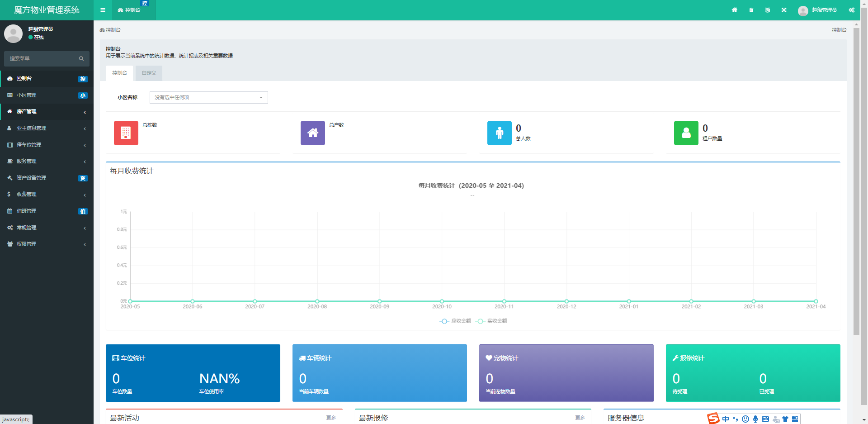Click the dashboard icon next to 控制台 in sidebar
868x424 pixels.
point(10,78)
